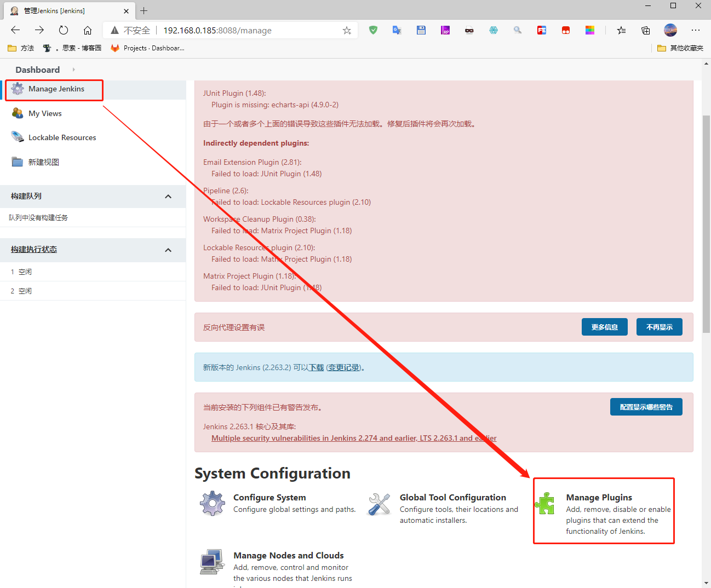Viewport: 711px width, 588px height.
Task: Click the Global Tool Configuration tools icon
Action: point(379,504)
